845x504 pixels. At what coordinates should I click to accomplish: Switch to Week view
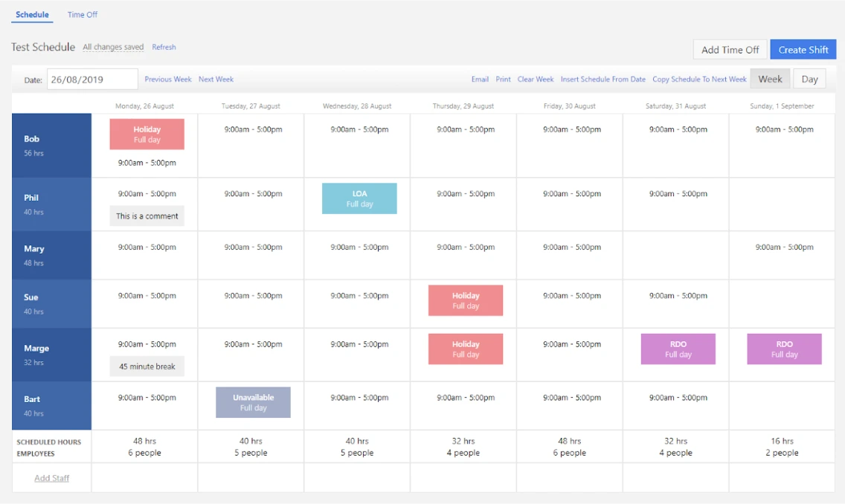[771, 78]
